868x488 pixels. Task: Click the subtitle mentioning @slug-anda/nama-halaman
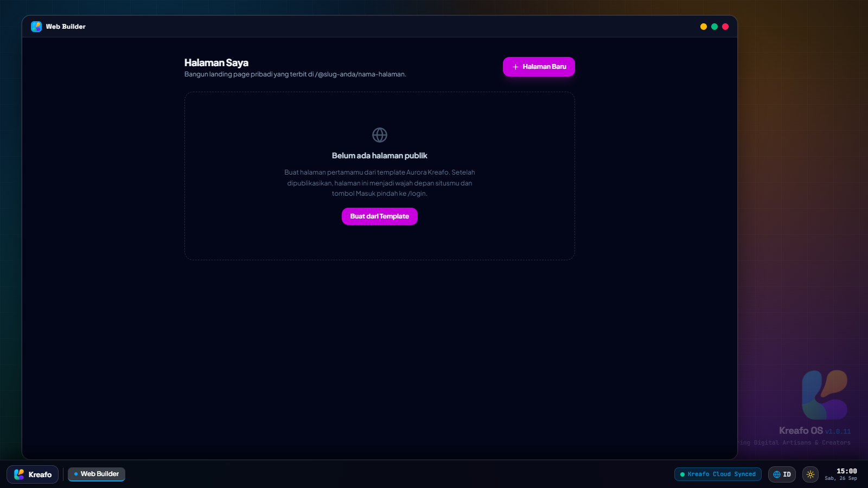[x=295, y=74]
